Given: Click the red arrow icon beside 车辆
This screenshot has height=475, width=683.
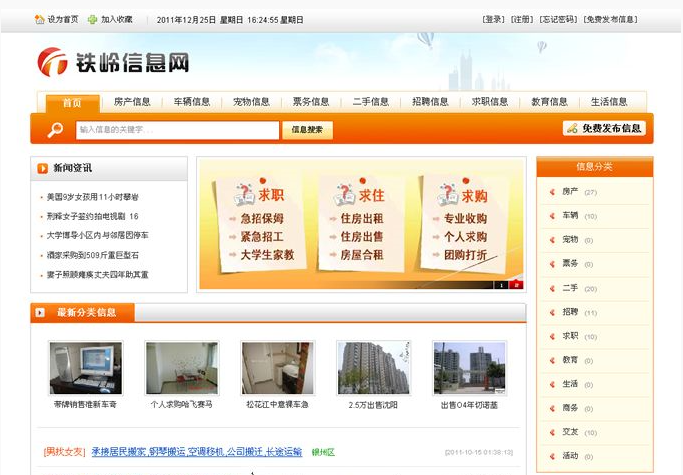Looking at the screenshot, I should click(x=552, y=216).
